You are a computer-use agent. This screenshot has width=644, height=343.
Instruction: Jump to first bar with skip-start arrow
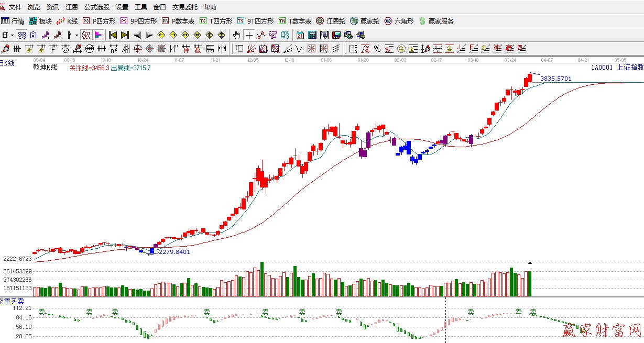(x=112, y=35)
